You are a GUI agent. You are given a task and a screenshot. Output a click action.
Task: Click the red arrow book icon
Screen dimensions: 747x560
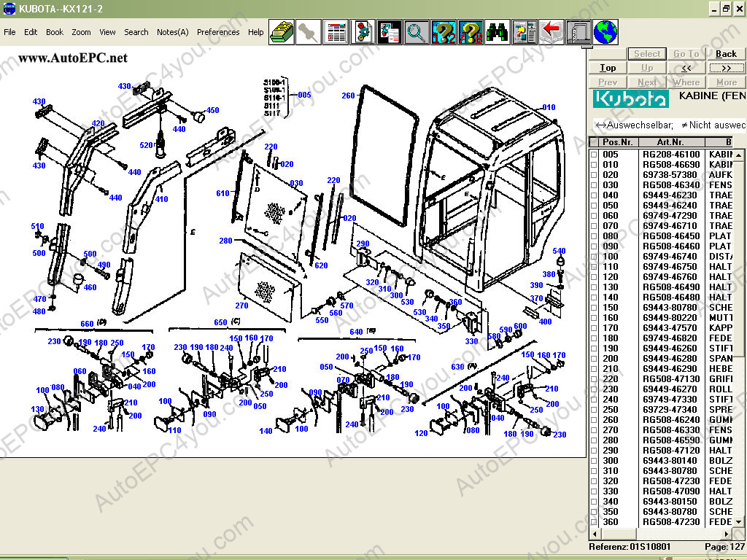[551, 32]
